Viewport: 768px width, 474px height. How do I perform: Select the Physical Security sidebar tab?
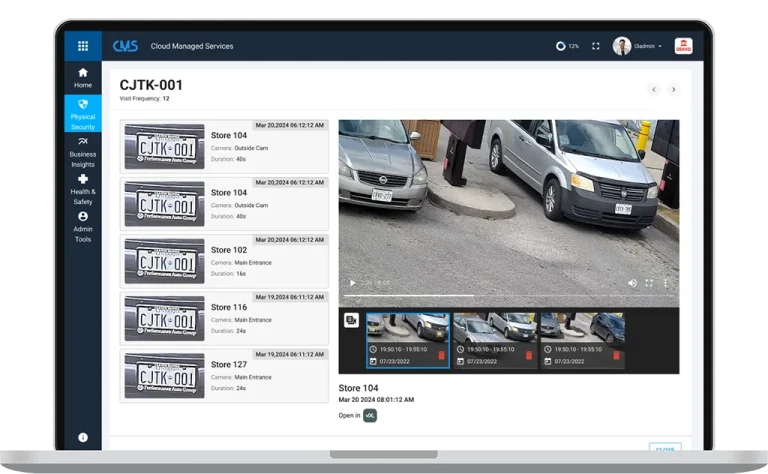(83, 113)
